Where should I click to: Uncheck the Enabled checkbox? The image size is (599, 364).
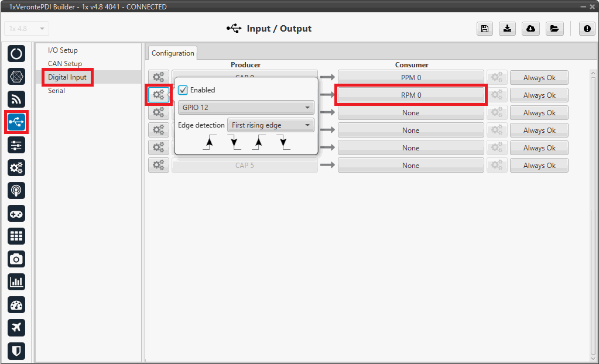click(183, 90)
